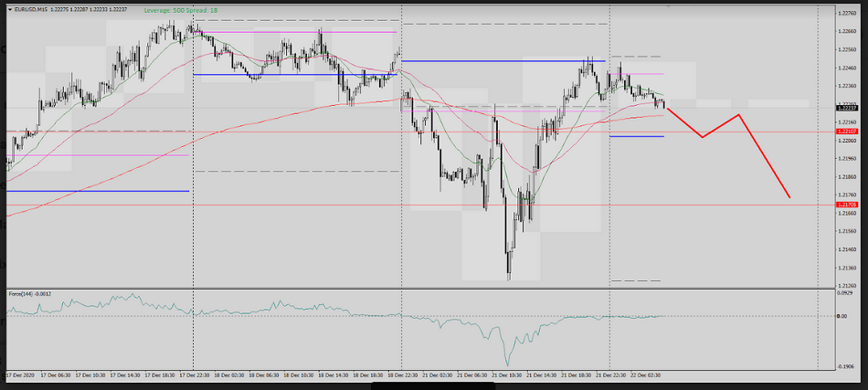The image size is (868, 390).
Task: Click the lowest candlestick wick on chart
Action: click(509, 277)
